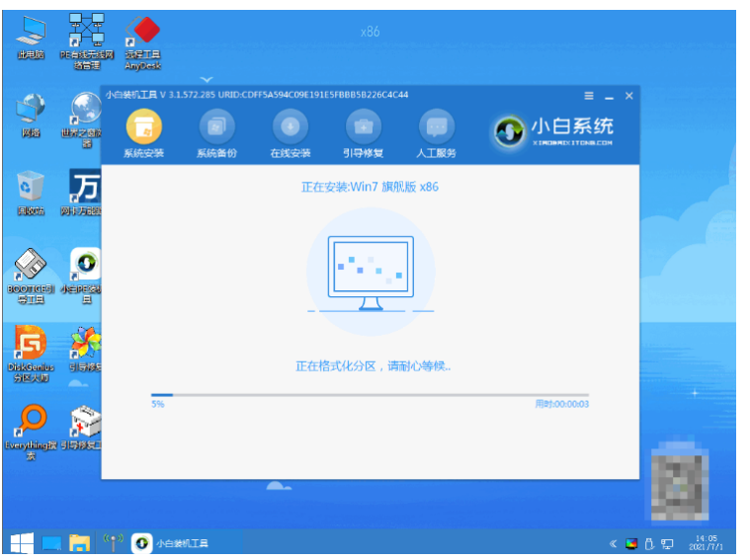This screenshot has width=750, height=560.
Task: Open the 引导修复 tab
Action: point(363,134)
